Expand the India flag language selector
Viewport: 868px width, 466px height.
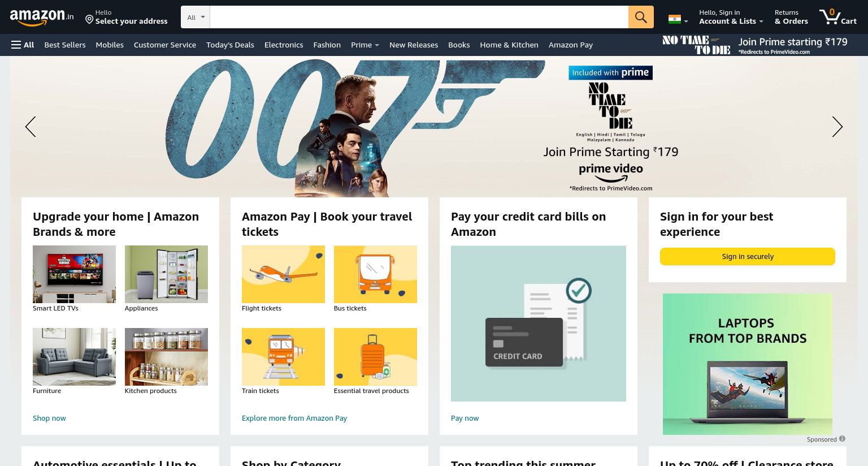tap(678, 19)
